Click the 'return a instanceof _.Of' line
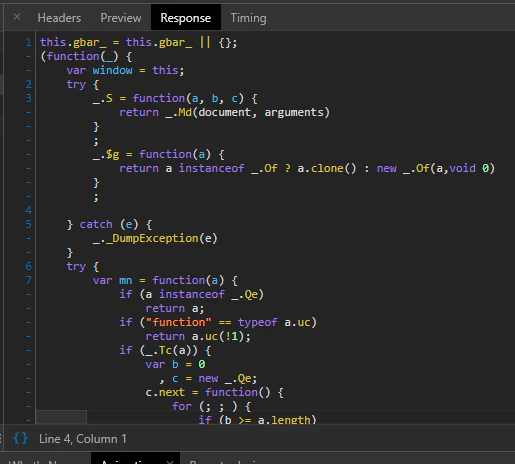515x464 pixels. [x=307, y=168]
